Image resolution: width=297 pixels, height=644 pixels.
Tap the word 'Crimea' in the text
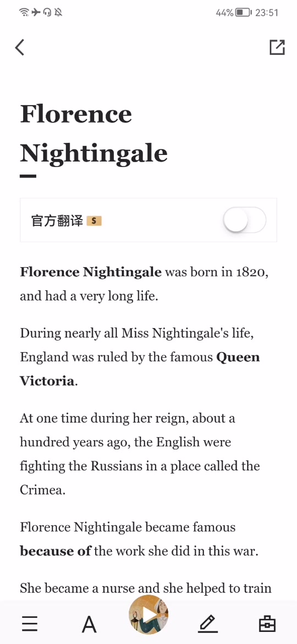click(42, 490)
